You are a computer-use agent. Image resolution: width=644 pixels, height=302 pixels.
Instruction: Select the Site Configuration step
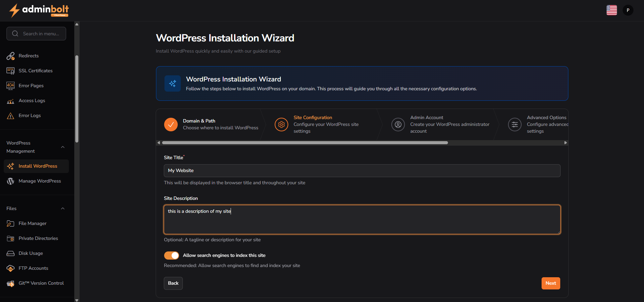[x=322, y=125]
